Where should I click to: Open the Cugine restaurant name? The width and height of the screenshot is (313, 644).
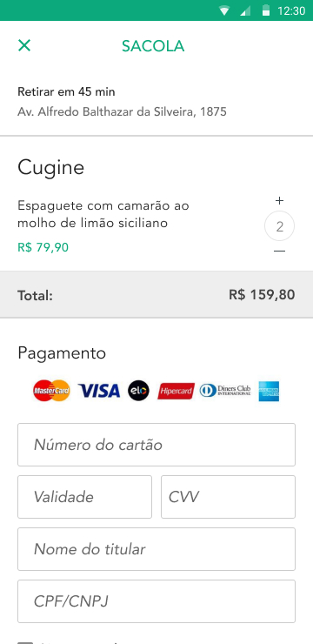(51, 168)
